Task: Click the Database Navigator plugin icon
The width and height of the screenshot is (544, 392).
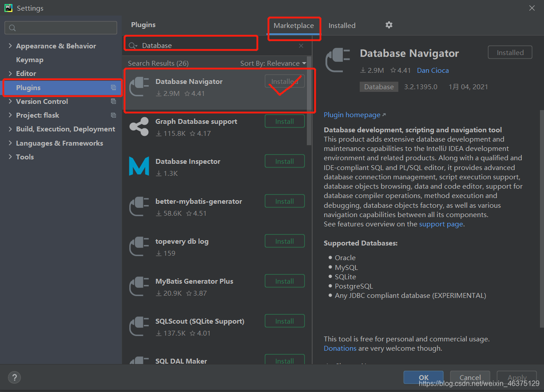Action: point(139,86)
